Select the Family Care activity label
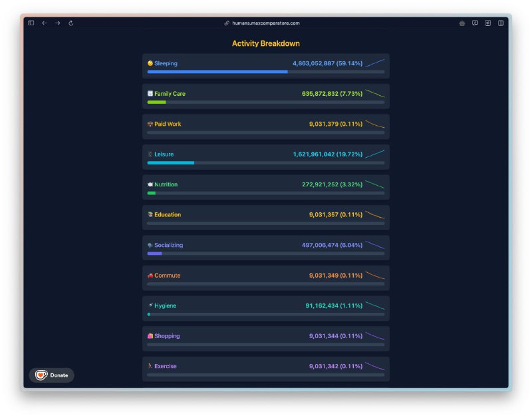 coord(170,94)
